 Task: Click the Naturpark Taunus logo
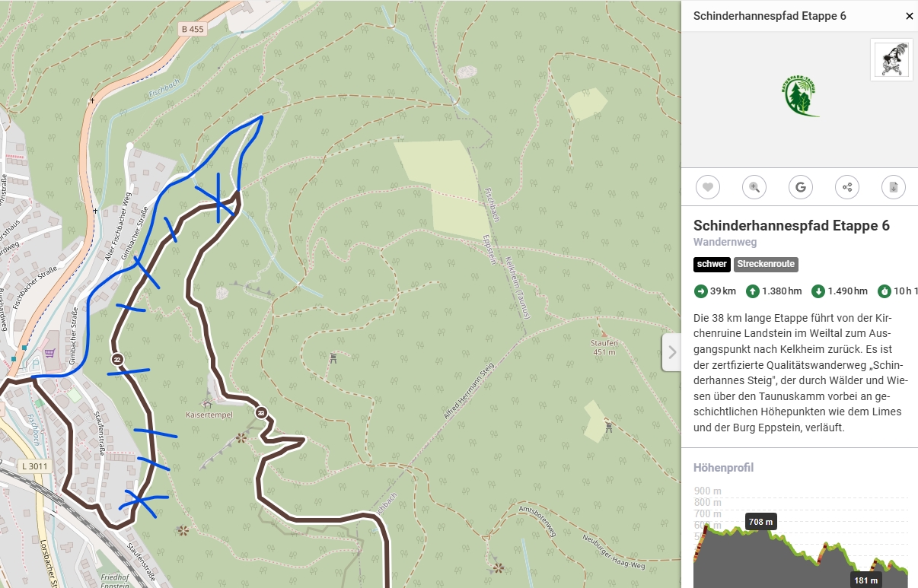(800, 96)
